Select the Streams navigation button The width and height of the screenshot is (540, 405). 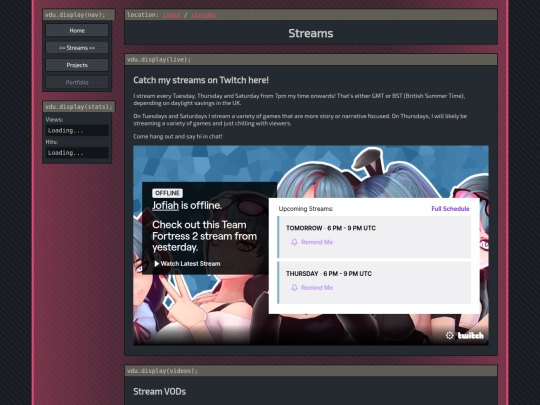point(77,48)
